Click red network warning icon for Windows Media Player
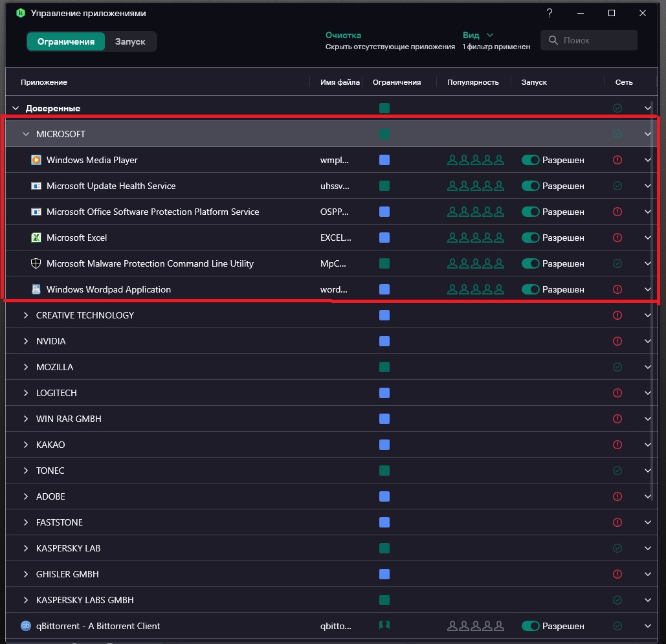This screenshot has width=666, height=644. coord(617,160)
